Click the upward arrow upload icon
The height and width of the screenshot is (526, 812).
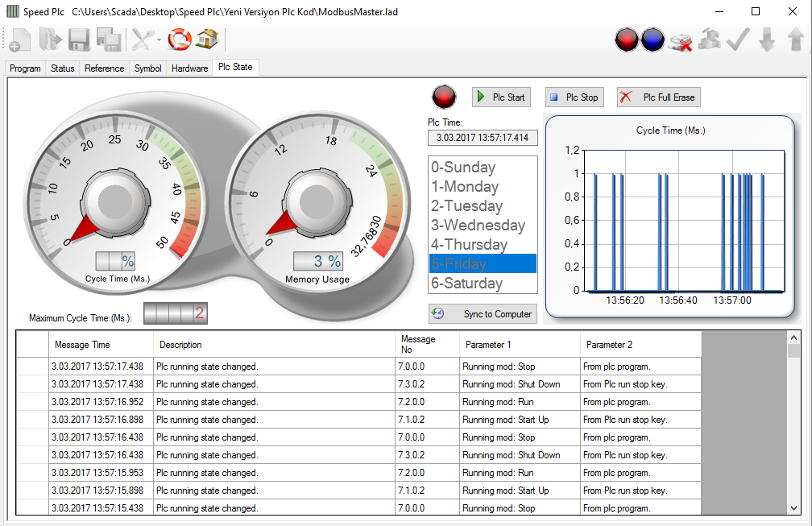(x=795, y=39)
